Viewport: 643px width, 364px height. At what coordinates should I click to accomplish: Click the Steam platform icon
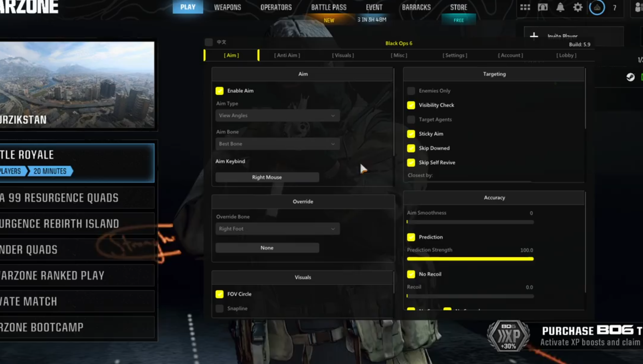pyautogui.click(x=630, y=77)
